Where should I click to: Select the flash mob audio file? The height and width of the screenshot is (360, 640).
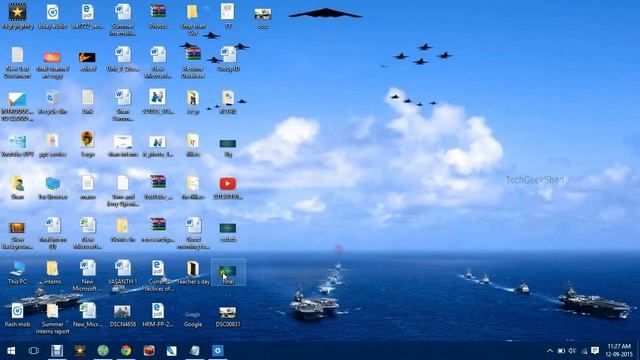coord(17,315)
